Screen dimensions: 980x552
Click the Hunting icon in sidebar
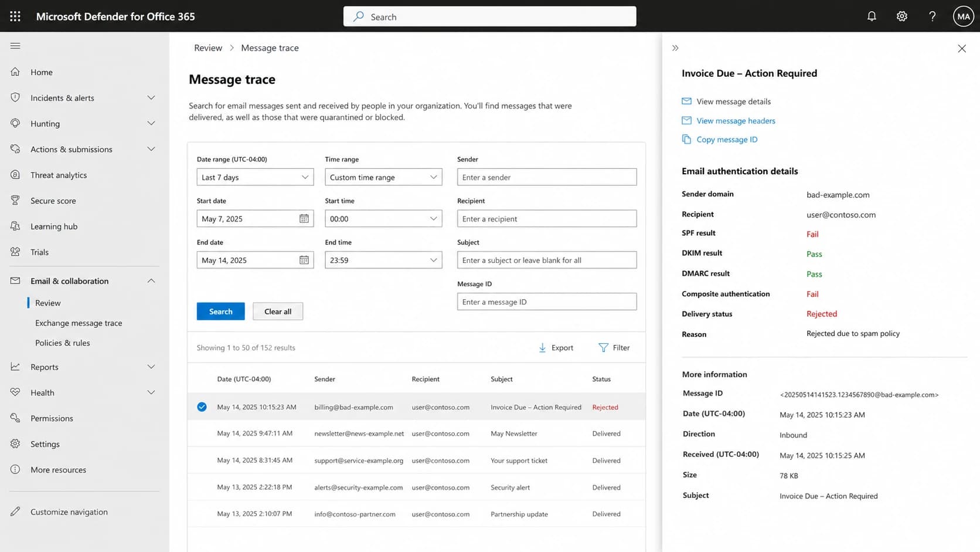(15, 123)
